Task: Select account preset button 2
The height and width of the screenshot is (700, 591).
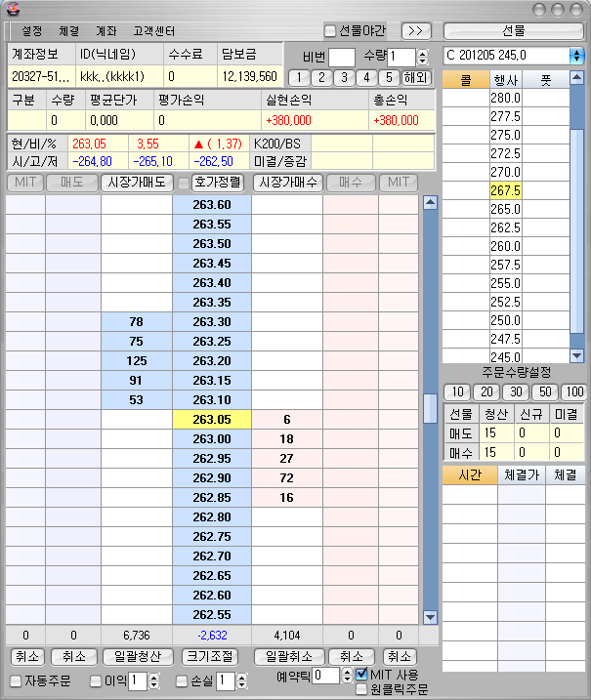Action: (x=321, y=78)
